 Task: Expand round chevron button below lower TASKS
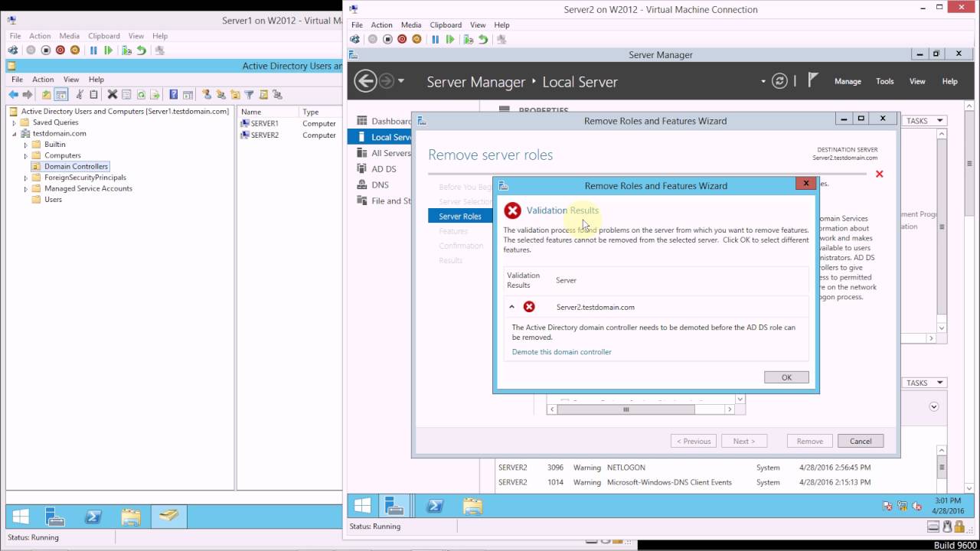[933, 406]
